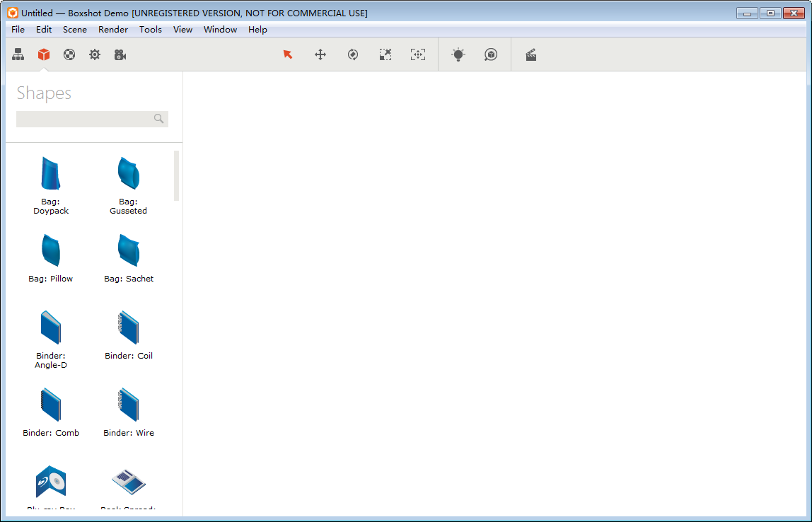Screen dimensions: 812x522
Task: Click the "Bag: Pillow" label text
Action: [x=51, y=279]
